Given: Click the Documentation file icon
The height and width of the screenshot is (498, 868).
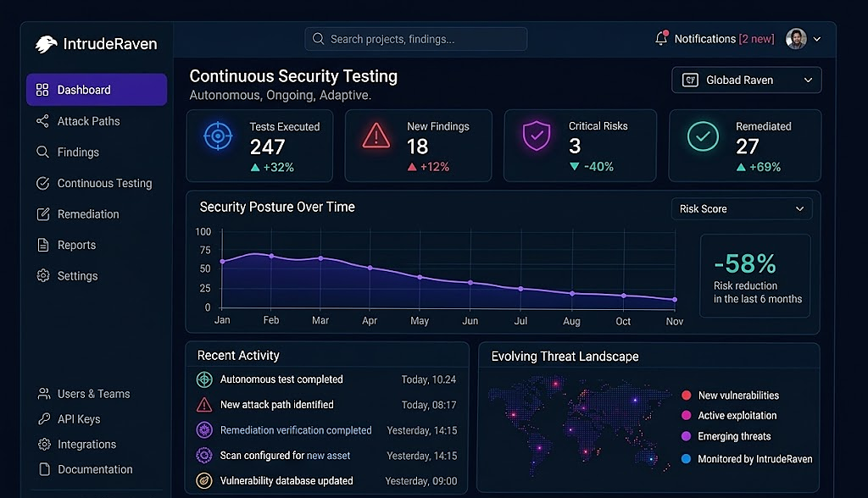Looking at the screenshot, I should [x=44, y=469].
